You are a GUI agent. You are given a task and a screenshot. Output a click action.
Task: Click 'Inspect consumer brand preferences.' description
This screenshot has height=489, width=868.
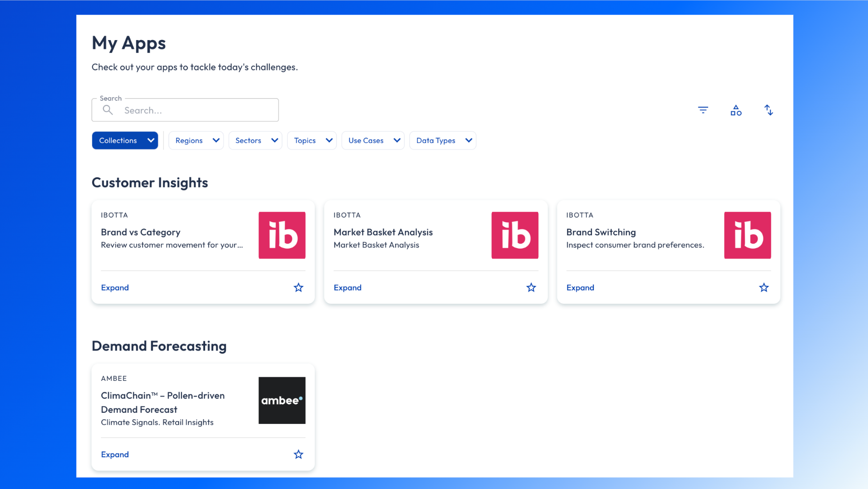click(x=635, y=245)
